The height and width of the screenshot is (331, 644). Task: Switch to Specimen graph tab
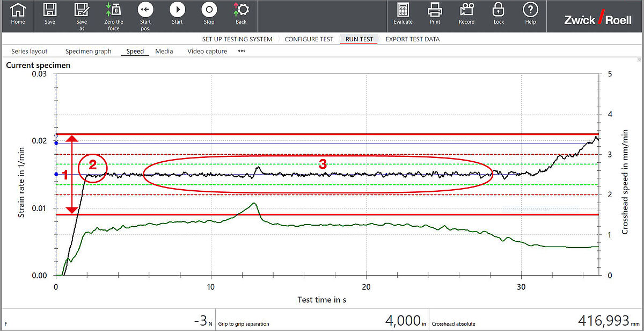point(88,52)
